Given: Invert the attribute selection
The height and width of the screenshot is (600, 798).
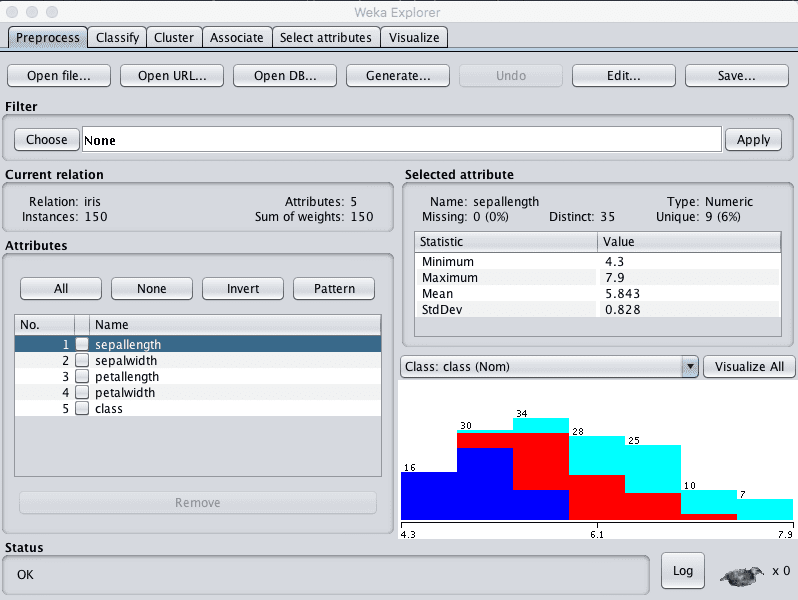Looking at the screenshot, I should pos(243,289).
